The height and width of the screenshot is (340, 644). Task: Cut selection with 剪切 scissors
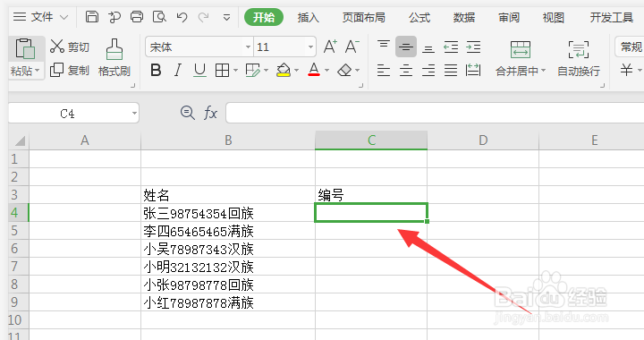tap(69, 47)
